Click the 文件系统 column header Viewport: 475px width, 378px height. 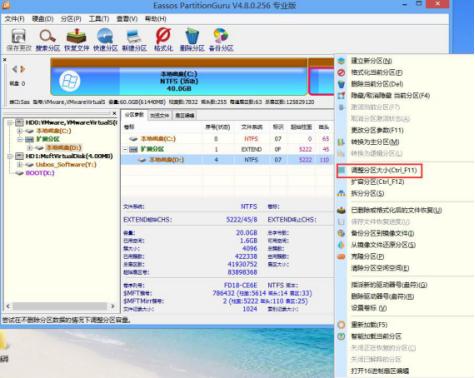[x=252, y=127]
